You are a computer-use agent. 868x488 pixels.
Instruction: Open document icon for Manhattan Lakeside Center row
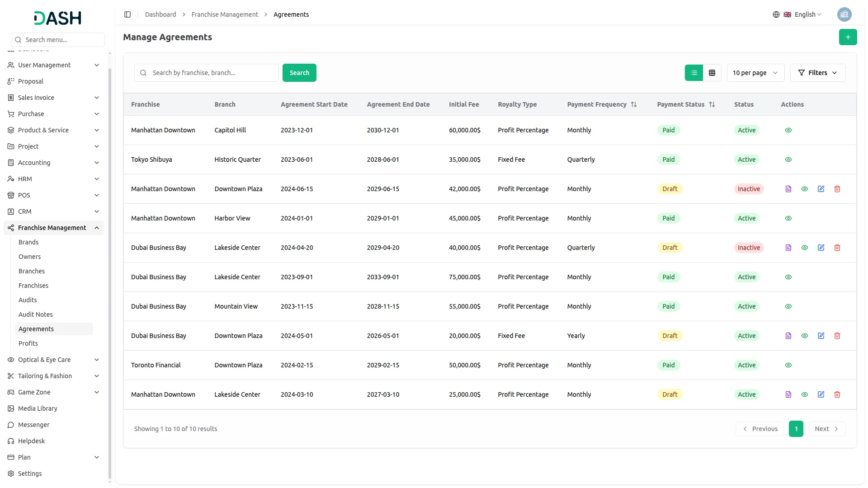[x=788, y=394]
